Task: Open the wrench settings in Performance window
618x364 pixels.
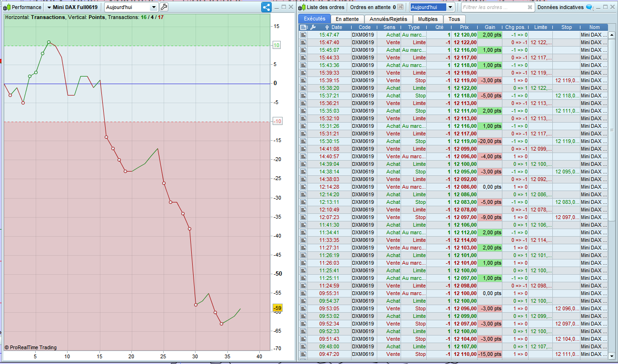Action: pyautogui.click(x=164, y=7)
